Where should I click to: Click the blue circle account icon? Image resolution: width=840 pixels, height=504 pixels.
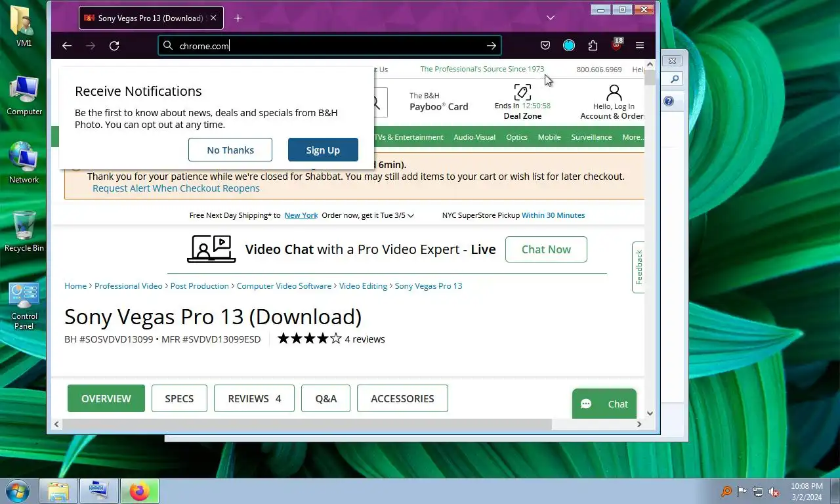coord(569,45)
